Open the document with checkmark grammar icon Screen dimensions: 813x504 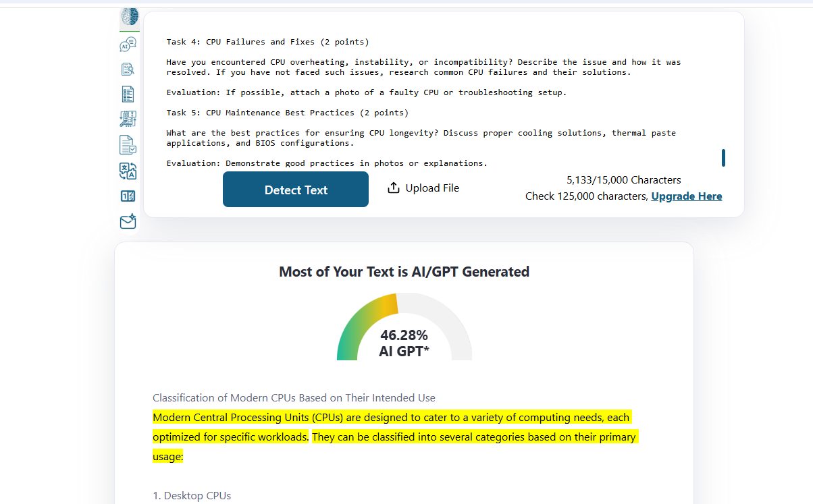click(128, 144)
